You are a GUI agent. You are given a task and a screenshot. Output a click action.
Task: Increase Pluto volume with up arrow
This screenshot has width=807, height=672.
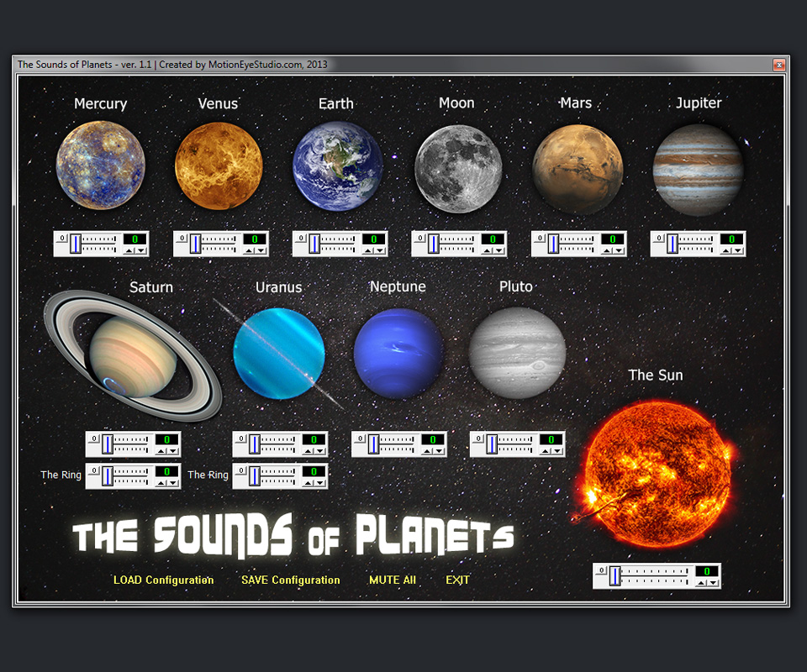546,451
